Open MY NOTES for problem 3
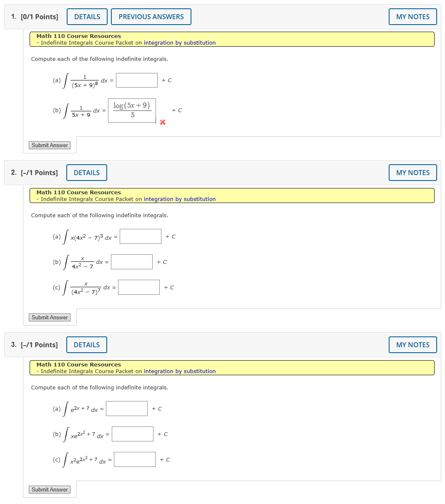This screenshot has width=445, height=504. coord(412,345)
